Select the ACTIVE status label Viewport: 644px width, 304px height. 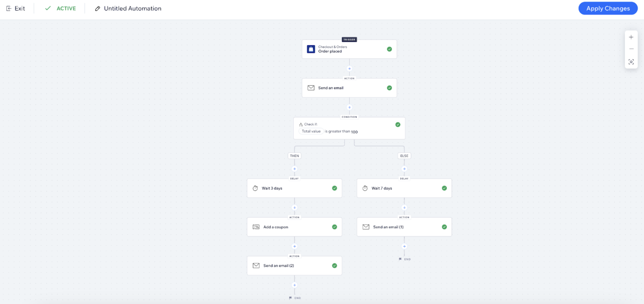65,8
